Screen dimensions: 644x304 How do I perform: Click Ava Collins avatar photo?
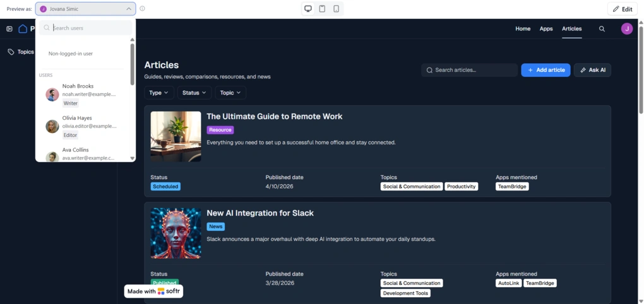pyautogui.click(x=52, y=156)
